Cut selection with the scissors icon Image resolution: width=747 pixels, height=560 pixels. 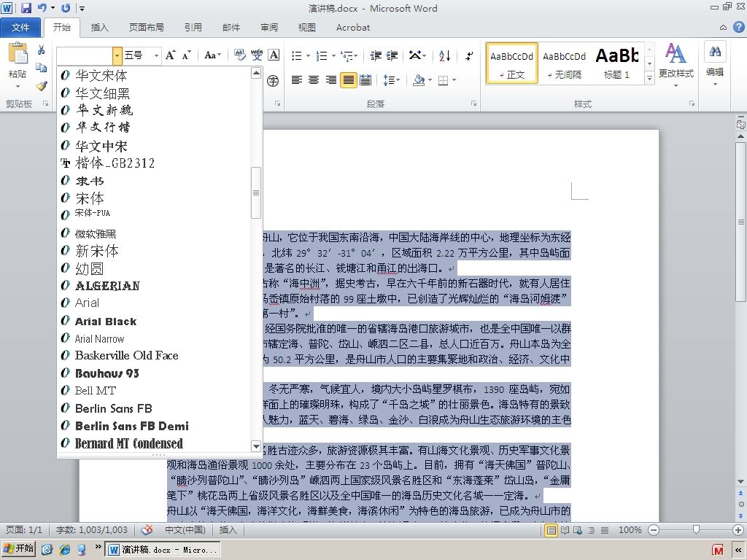pos(42,50)
